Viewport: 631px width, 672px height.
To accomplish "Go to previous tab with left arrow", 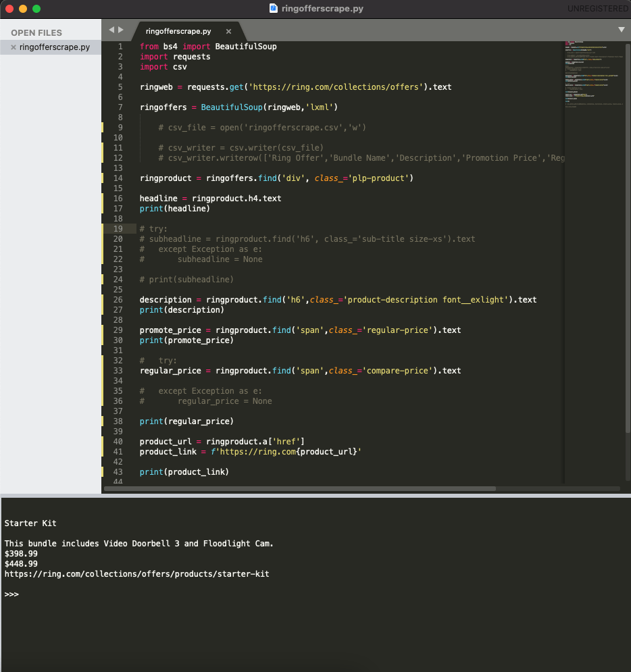I will (111, 30).
